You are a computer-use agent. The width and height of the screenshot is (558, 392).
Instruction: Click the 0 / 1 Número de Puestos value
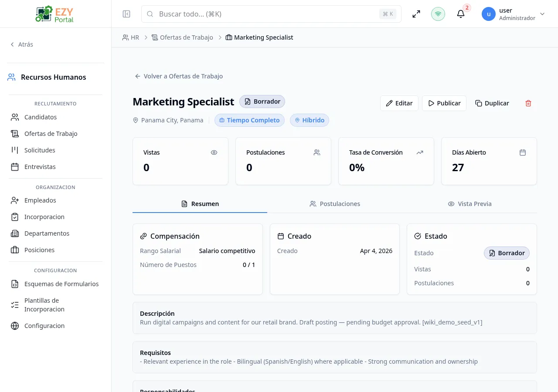(x=249, y=265)
